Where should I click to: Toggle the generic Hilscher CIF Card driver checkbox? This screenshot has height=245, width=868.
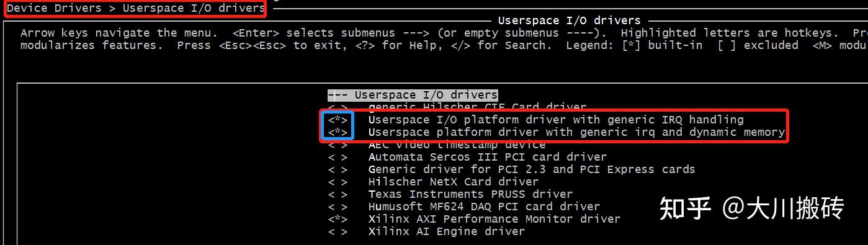[338, 107]
